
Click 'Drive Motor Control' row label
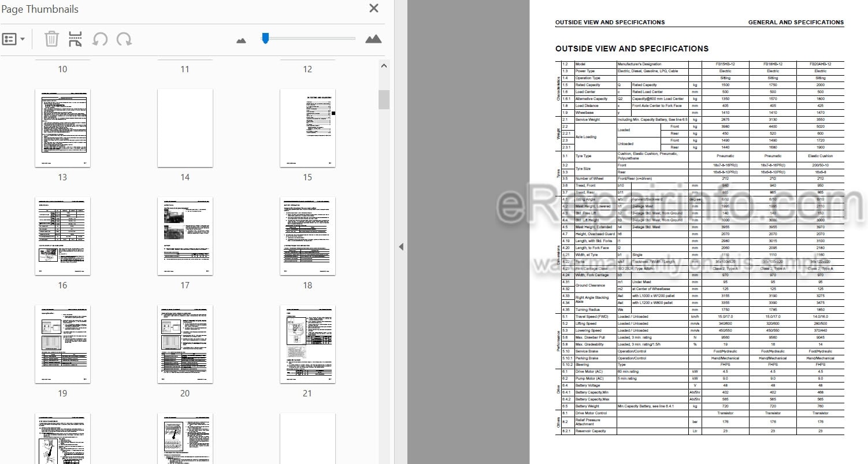[592, 413]
